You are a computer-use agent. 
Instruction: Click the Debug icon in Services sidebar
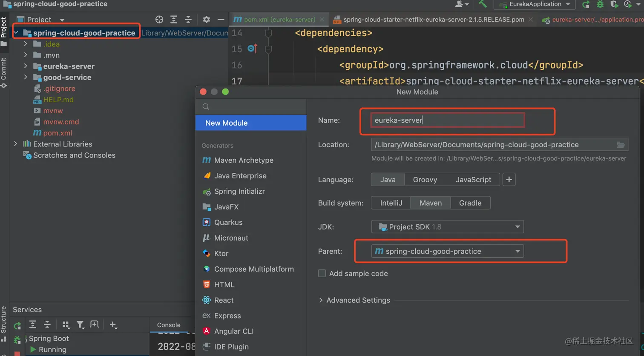tap(17, 340)
